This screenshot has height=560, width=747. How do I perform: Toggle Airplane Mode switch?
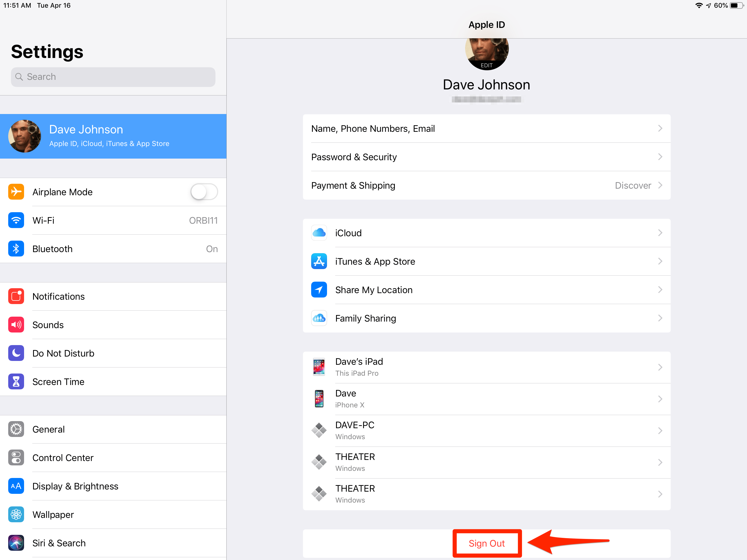pos(204,192)
